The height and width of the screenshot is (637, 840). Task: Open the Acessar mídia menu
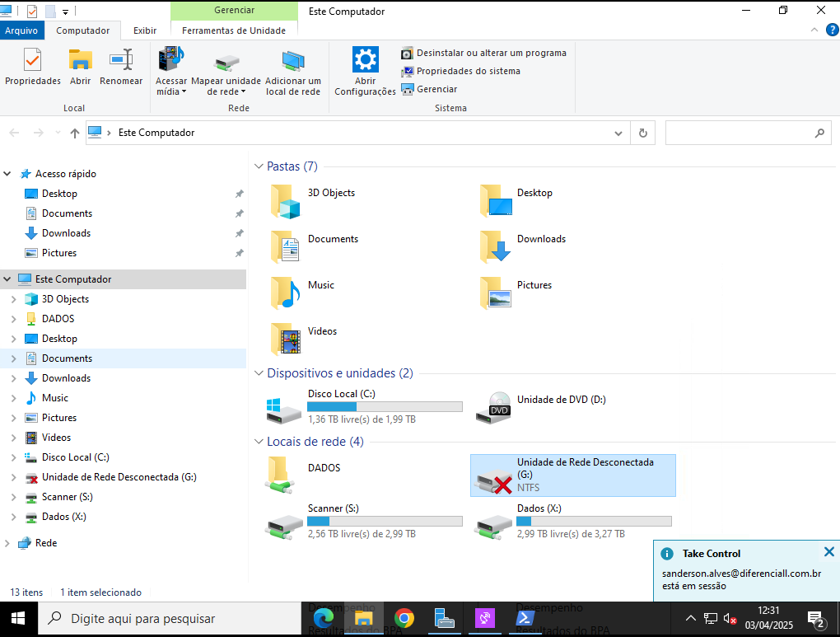[171, 72]
